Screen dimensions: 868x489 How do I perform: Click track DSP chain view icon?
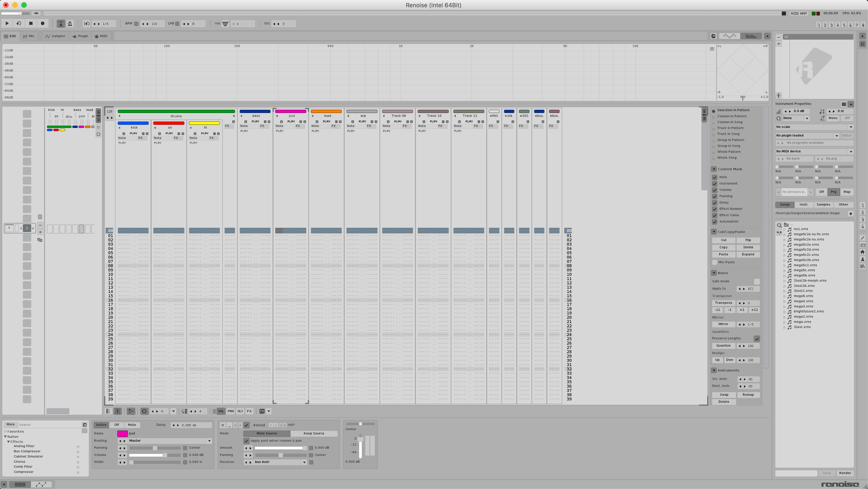(x=20, y=484)
